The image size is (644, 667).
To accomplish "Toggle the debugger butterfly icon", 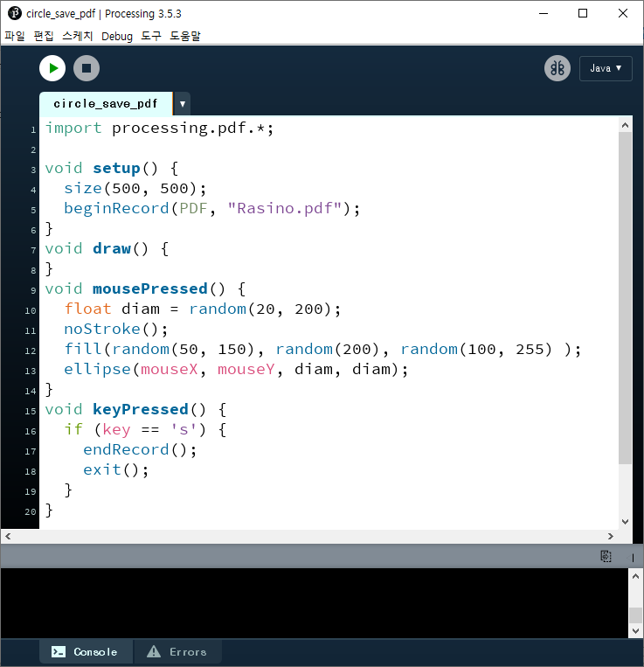I will pos(557,68).
